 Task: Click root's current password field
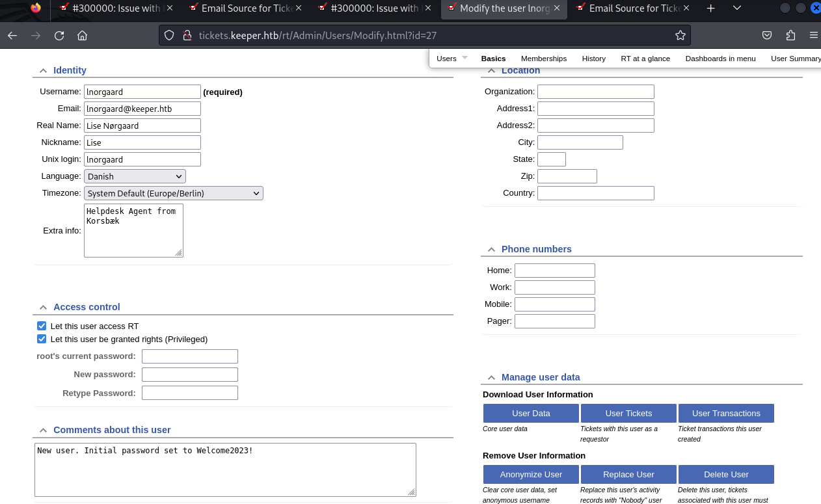[190, 356]
